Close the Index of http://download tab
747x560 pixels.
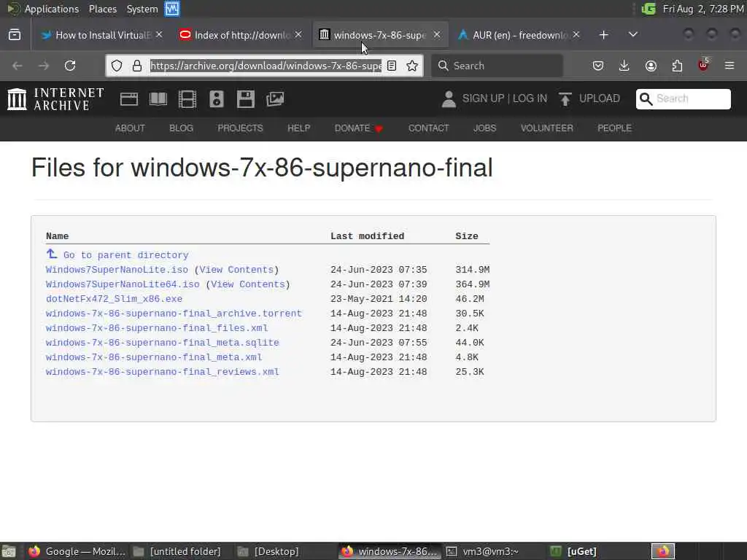pos(298,35)
